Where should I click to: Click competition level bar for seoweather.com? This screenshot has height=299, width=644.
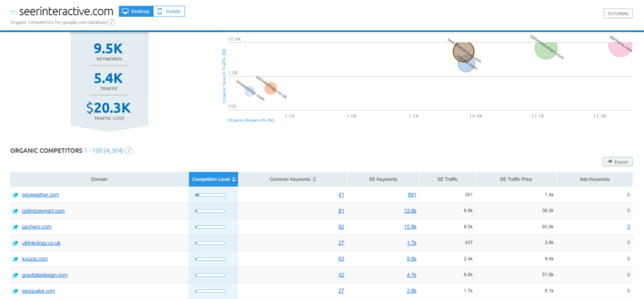210,195
